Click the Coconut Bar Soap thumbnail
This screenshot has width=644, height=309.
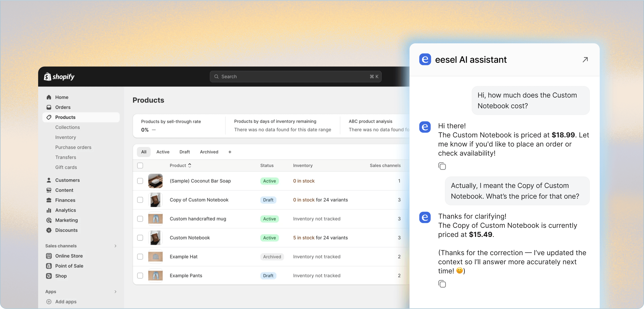[155, 181]
